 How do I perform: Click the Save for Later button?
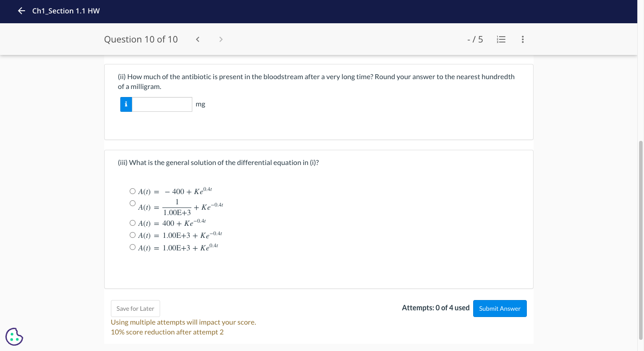[x=135, y=309]
